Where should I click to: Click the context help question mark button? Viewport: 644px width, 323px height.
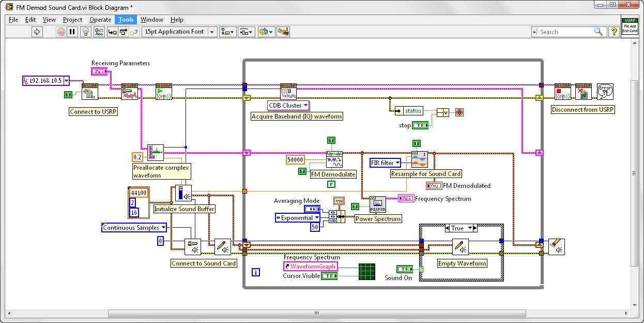tap(614, 32)
